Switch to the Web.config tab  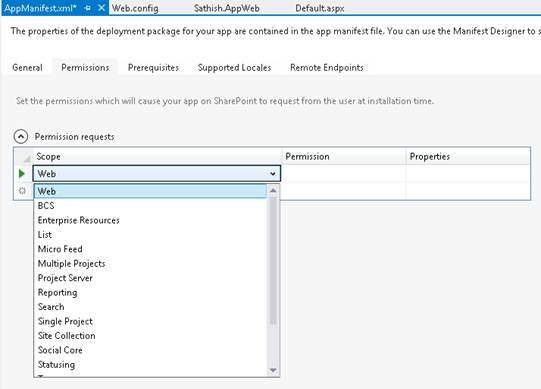[135, 8]
